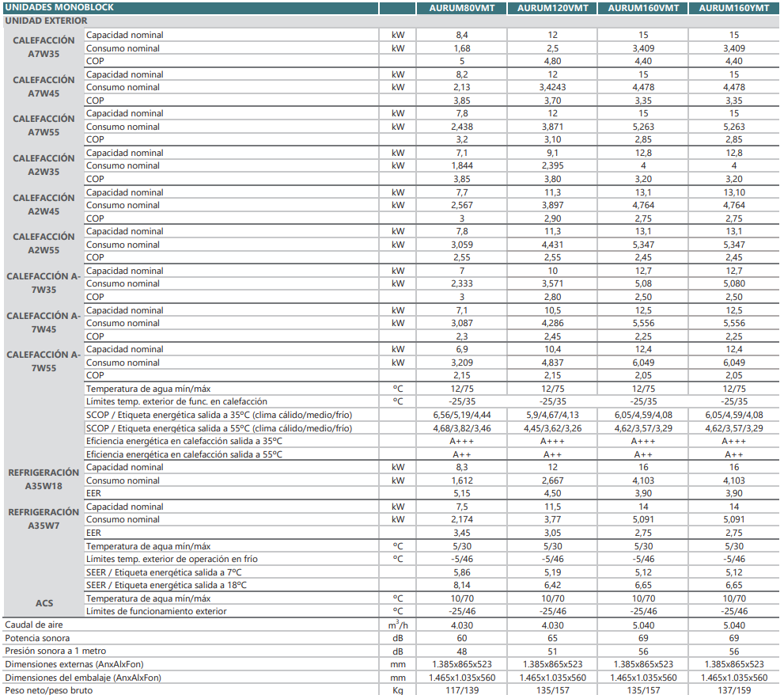Viewport: 784px width, 695px height.
Task: Select the 4,431 consumption value
Action: (x=552, y=244)
